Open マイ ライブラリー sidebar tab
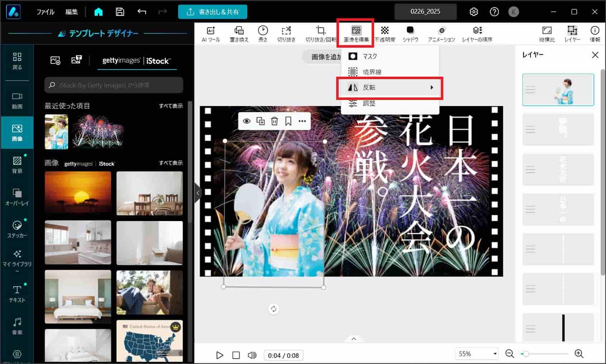The height and width of the screenshot is (364, 606). [x=17, y=261]
